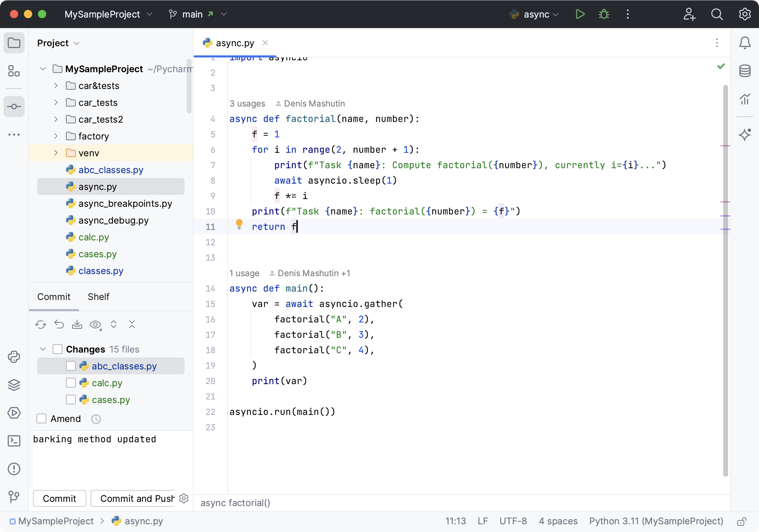Check the abc_classes.py change checkbox
The image size is (759, 532).
tap(71, 366)
